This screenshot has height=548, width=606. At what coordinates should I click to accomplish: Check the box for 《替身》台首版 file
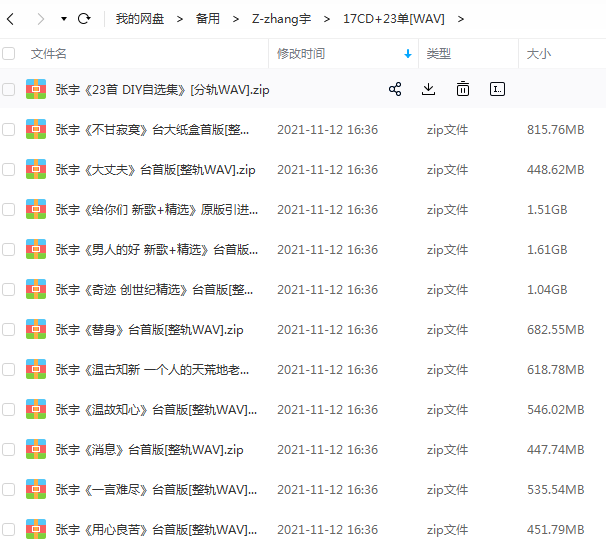click(9, 330)
